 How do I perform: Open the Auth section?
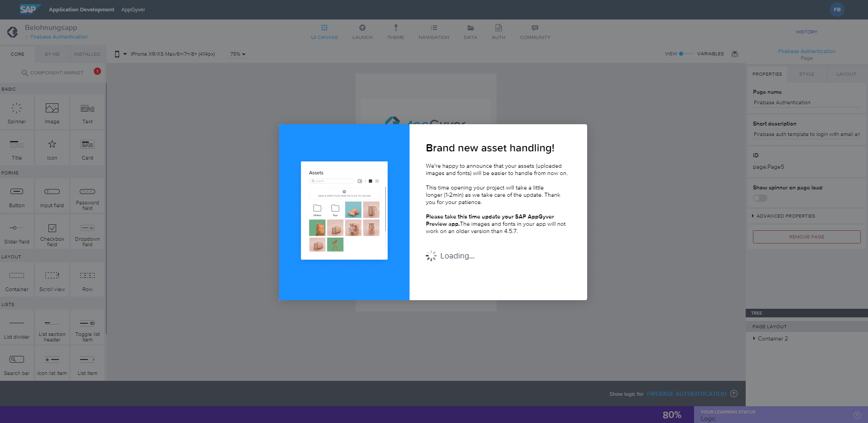(498, 32)
